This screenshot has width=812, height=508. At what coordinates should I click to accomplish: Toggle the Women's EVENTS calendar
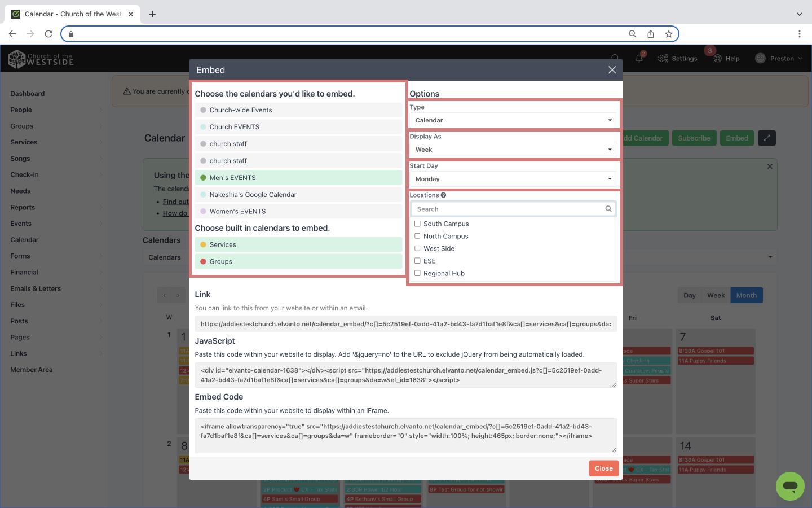pos(298,212)
